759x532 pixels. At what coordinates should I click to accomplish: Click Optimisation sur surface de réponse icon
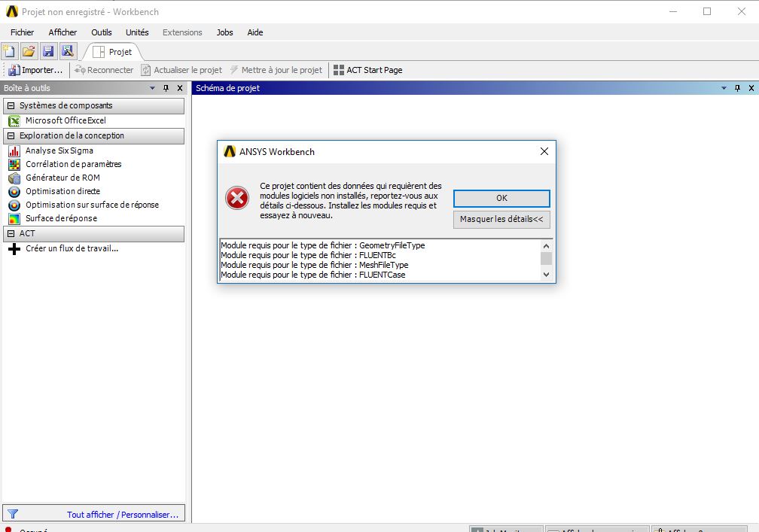(14, 205)
